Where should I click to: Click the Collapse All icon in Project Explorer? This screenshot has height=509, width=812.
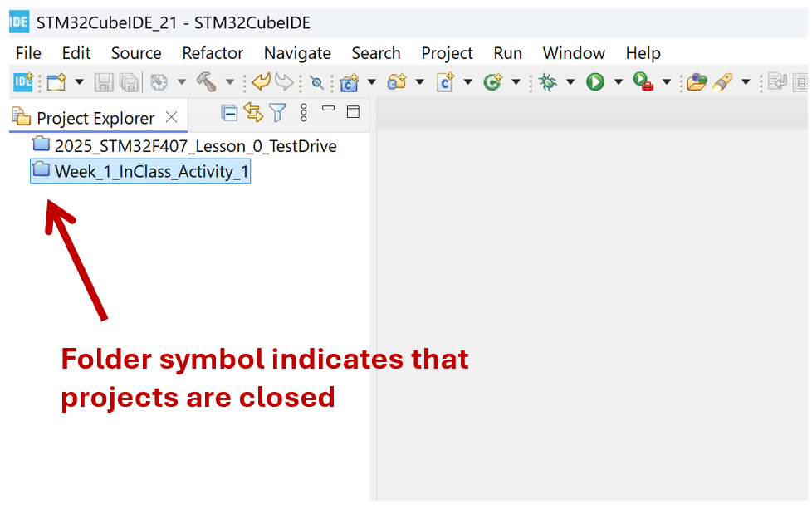229,112
